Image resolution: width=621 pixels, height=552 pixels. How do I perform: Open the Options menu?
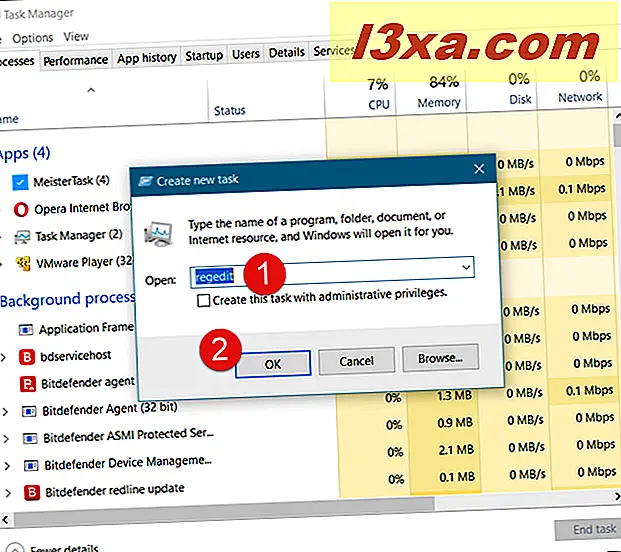pos(32,38)
